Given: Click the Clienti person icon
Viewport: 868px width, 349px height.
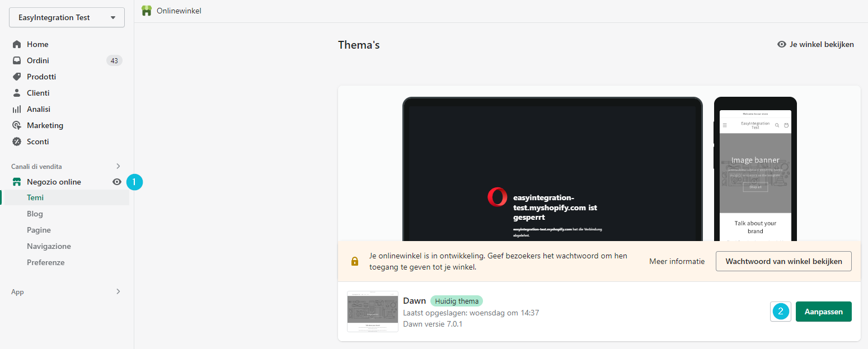Looking at the screenshot, I should coord(17,93).
